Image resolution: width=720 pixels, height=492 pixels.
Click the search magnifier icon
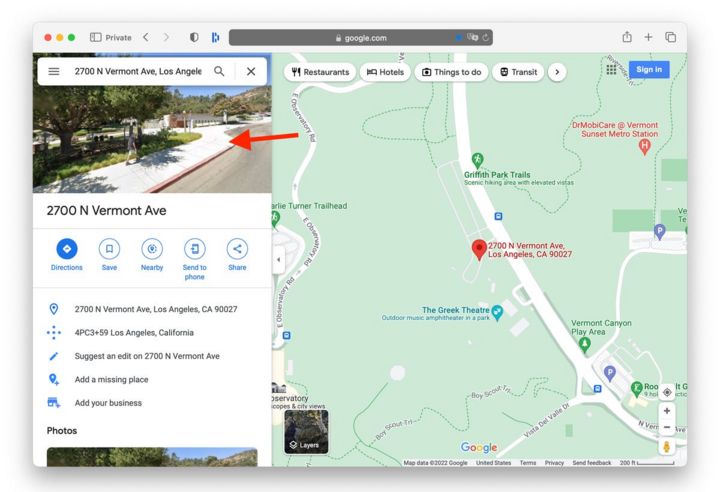[x=219, y=71]
